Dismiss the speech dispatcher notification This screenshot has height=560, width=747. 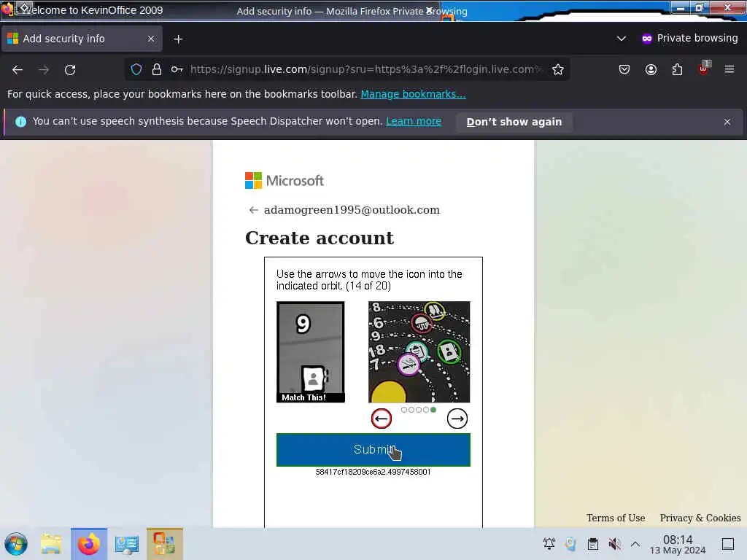tap(727, 122)
